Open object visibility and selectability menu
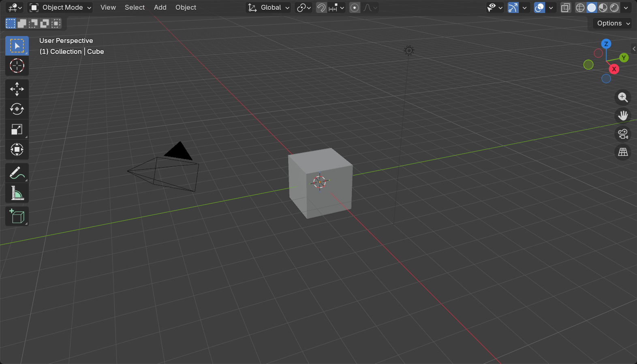Image resolution: width=637 pixels, height=364 pixels. [495, 7]
